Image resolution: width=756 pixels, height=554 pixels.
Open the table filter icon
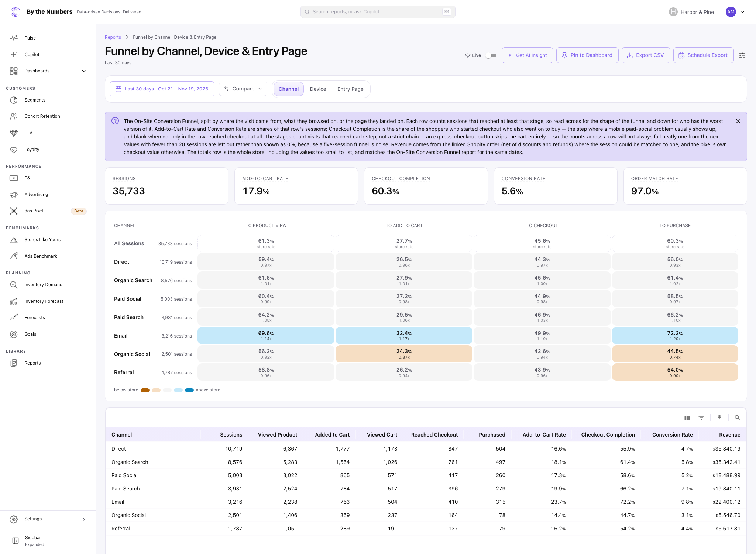[701, 418]
